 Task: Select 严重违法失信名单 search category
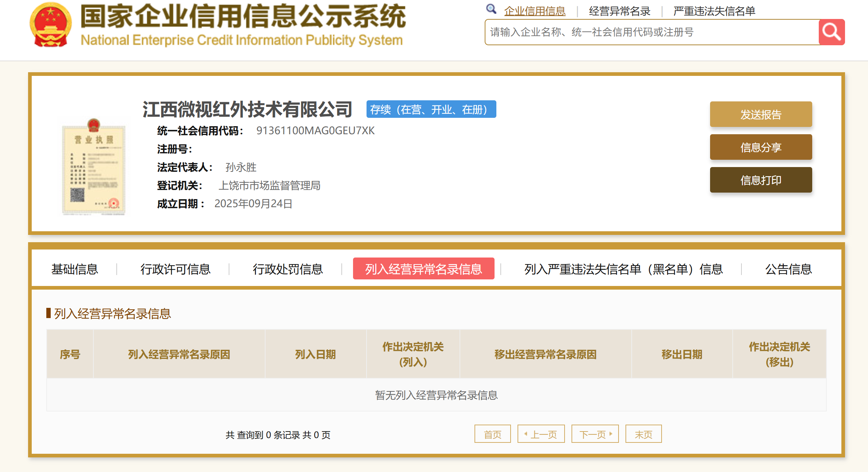pos(714,11)
